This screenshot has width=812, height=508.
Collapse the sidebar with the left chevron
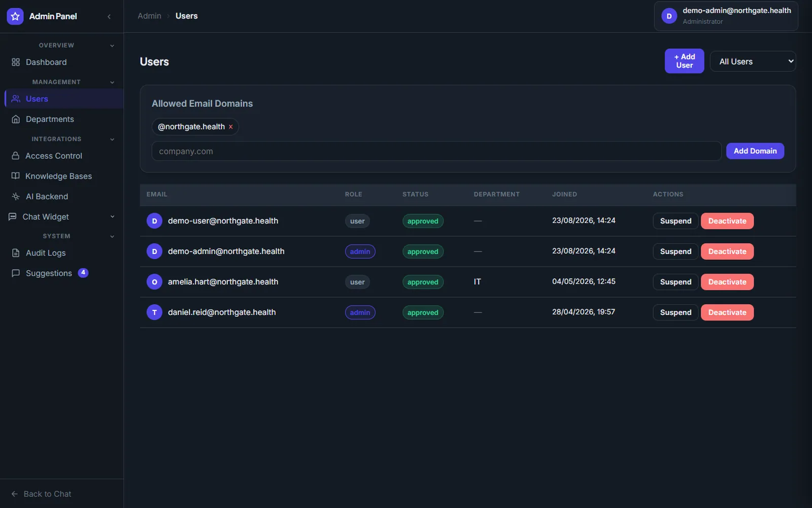point(109,16)
